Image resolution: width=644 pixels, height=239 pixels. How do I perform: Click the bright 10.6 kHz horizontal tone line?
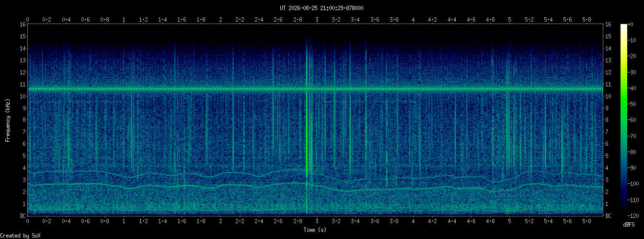click(315, 89)
